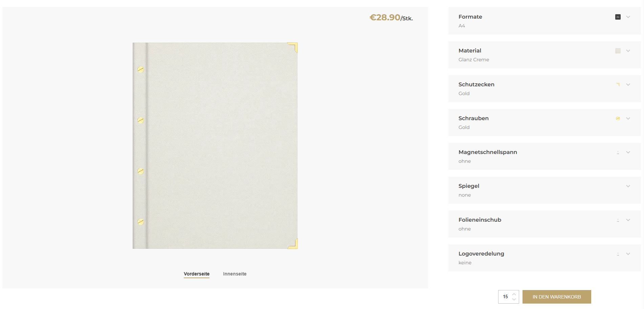This screenshot has width=644, height=309.
Task: Click the gold Schrauben screw icon
Action: (618, 118)
